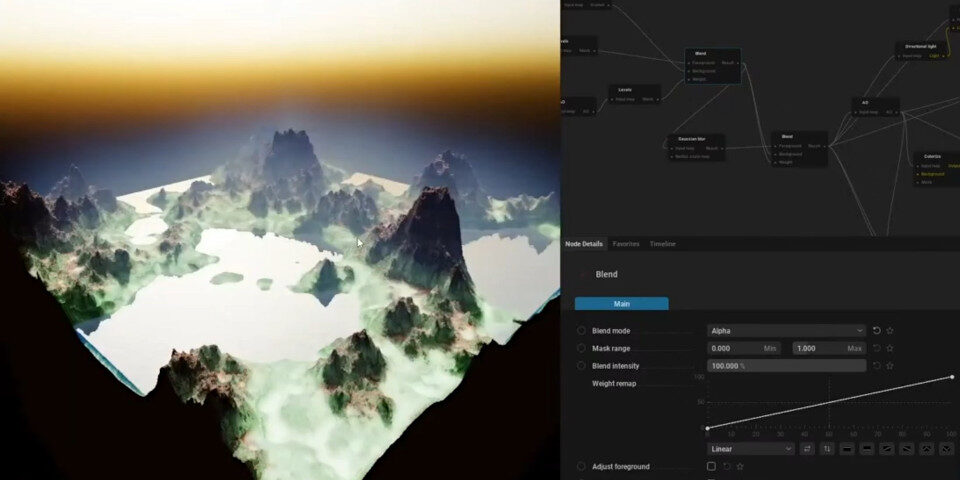Screen dimensions: 960x480
Task: Click the vertical flip curve icon
Action: (x=827, y=449)
